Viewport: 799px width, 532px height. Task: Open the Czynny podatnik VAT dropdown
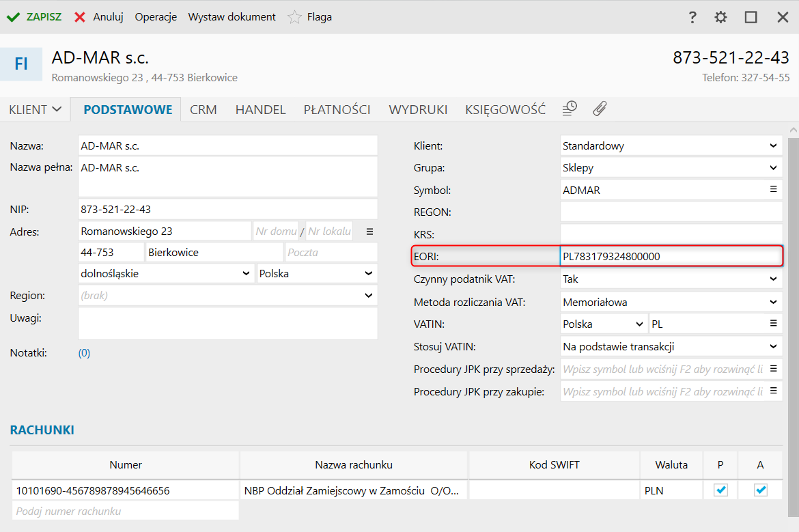(x=773, y=279)
